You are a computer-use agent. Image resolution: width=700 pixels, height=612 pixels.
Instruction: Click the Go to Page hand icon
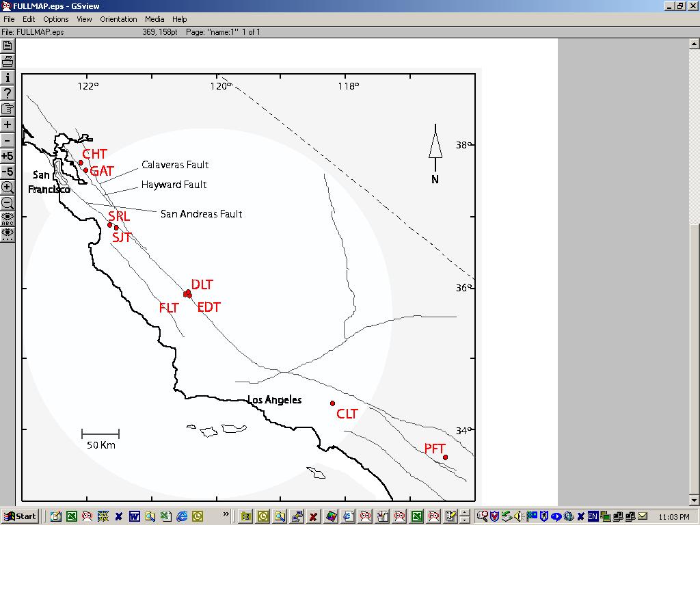point(8,109)
